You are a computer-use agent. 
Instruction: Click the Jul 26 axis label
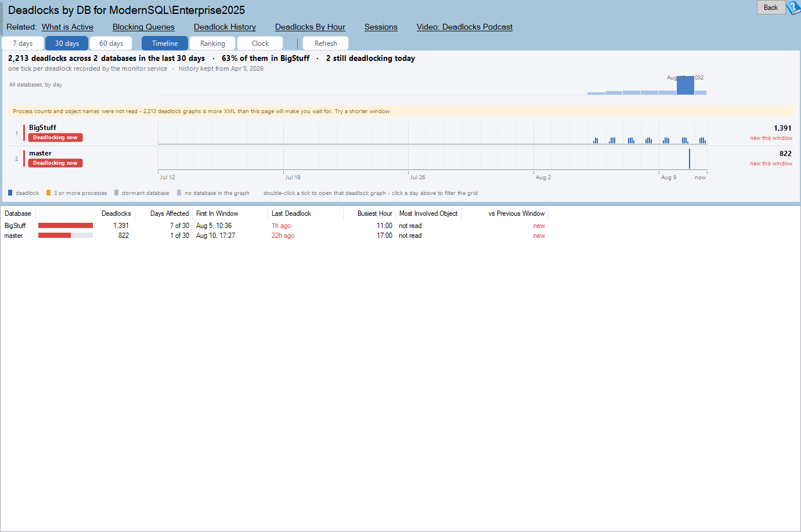tap(417, 178)
